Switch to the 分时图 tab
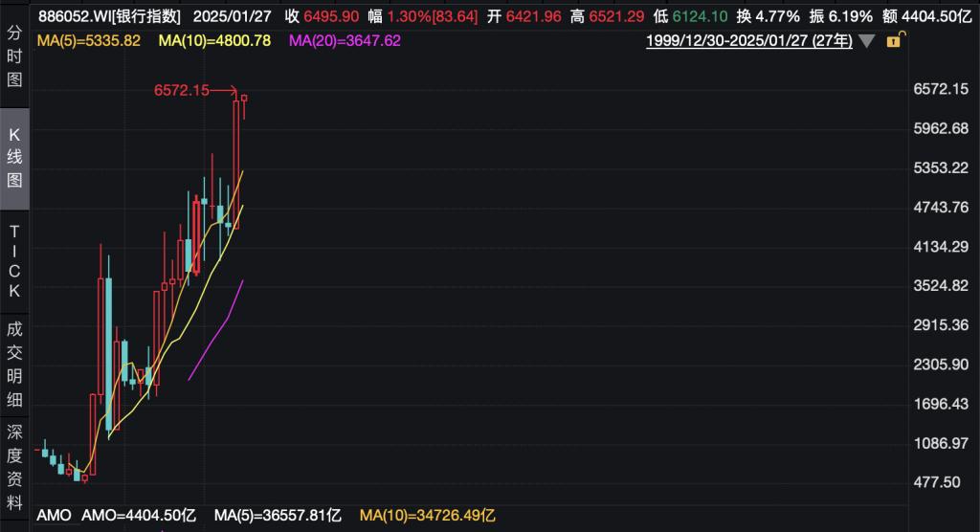The height and width of the screenshot is (532, 980). tap(14, 56)
